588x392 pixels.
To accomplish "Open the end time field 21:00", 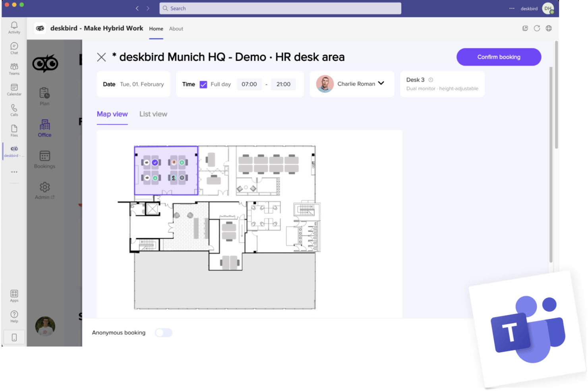I will click(x=283, y=84).
